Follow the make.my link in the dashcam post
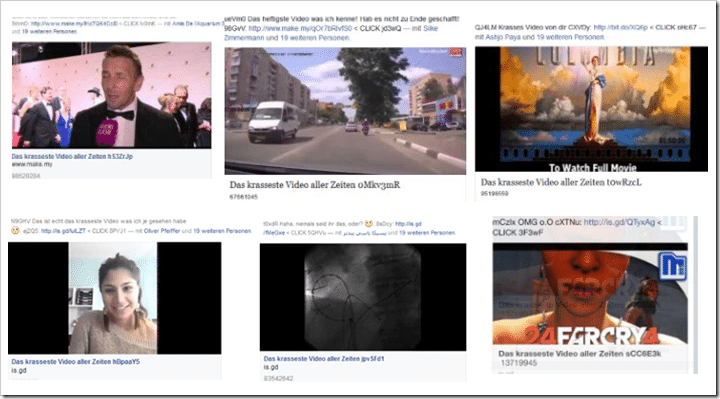This screenshot has width=720, height=399. (x=300, y=28)
